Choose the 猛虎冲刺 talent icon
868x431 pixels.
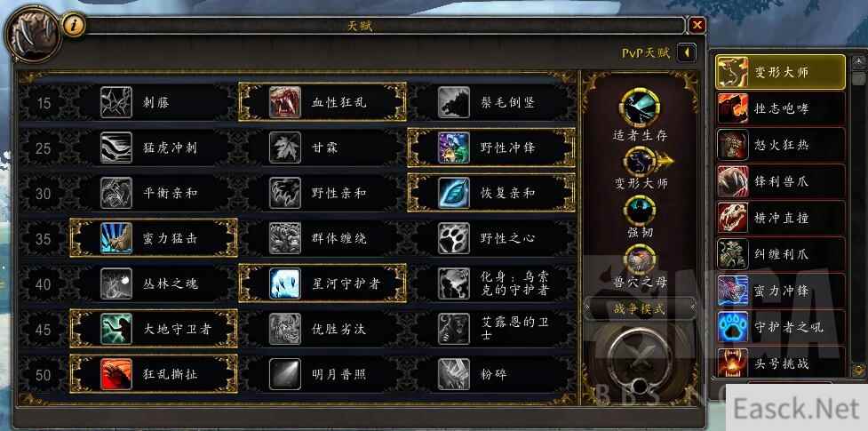tap(116, 148)
